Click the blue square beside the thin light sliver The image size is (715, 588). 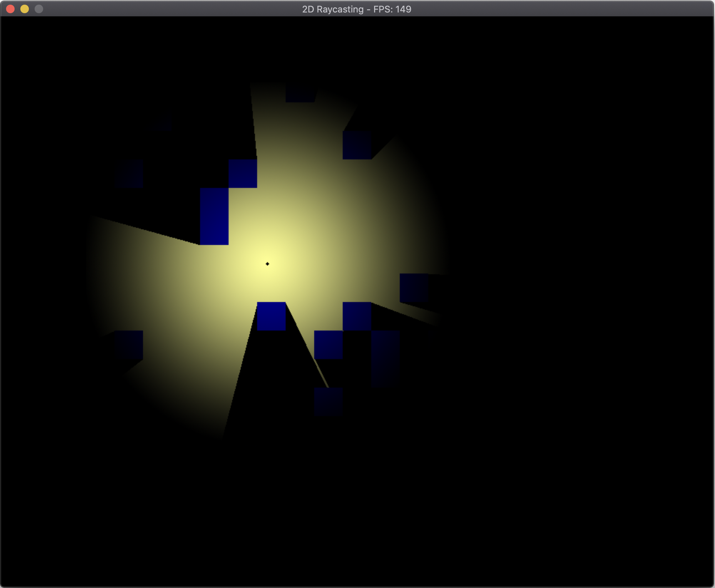tap(328, 345)
